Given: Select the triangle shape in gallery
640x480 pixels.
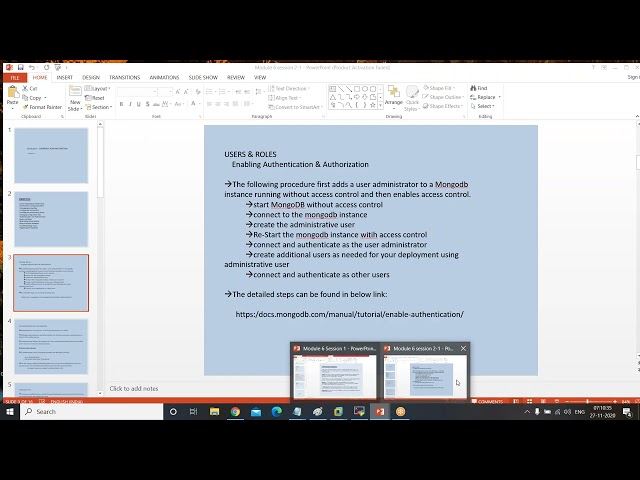Looking at the screenshot, I should tap(333, 97).
